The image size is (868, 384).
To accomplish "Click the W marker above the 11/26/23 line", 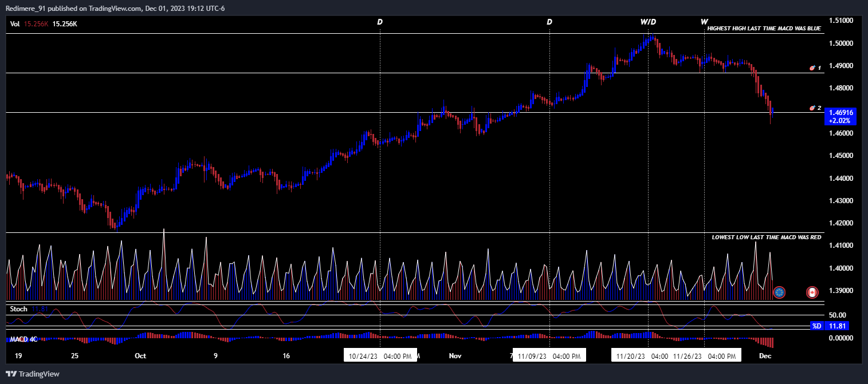I will tap(704, 22).
